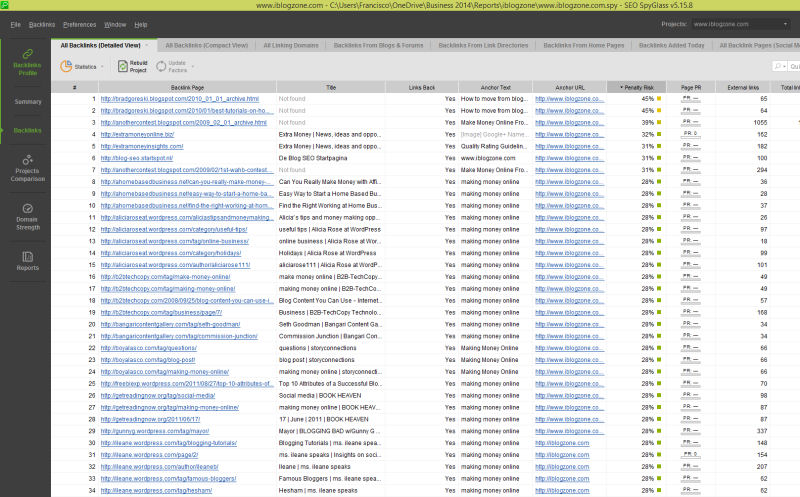Click the Update Factors icon

161,66
